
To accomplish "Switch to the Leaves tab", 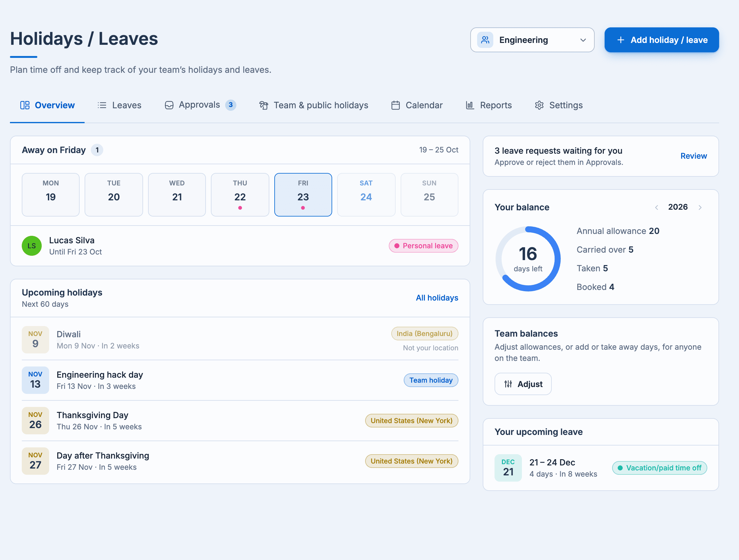I will [x=119, y=105].
